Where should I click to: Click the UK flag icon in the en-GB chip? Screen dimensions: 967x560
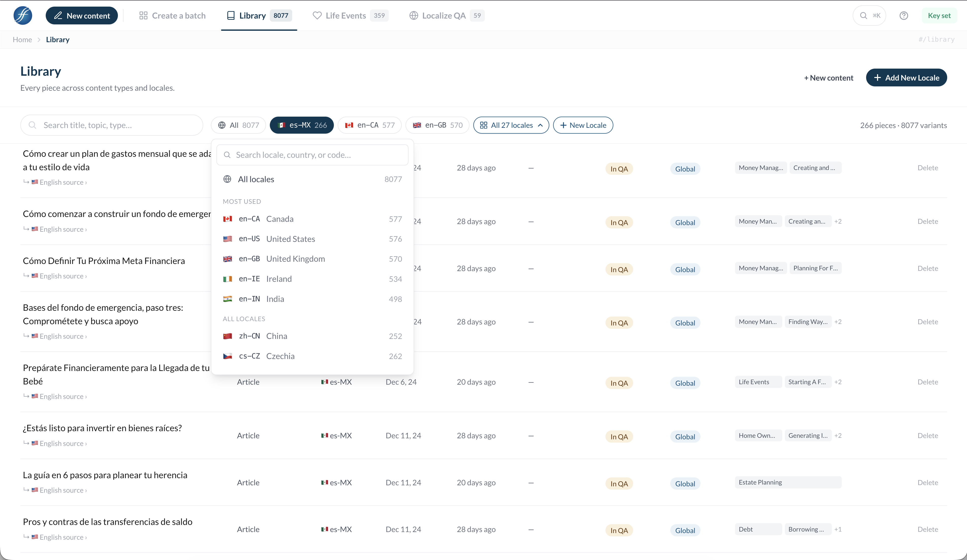[417, 125]
